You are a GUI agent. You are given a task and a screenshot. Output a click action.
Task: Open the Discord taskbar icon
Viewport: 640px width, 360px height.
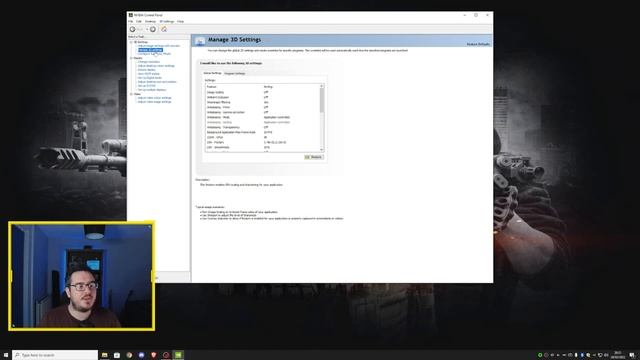click(141, 355)
